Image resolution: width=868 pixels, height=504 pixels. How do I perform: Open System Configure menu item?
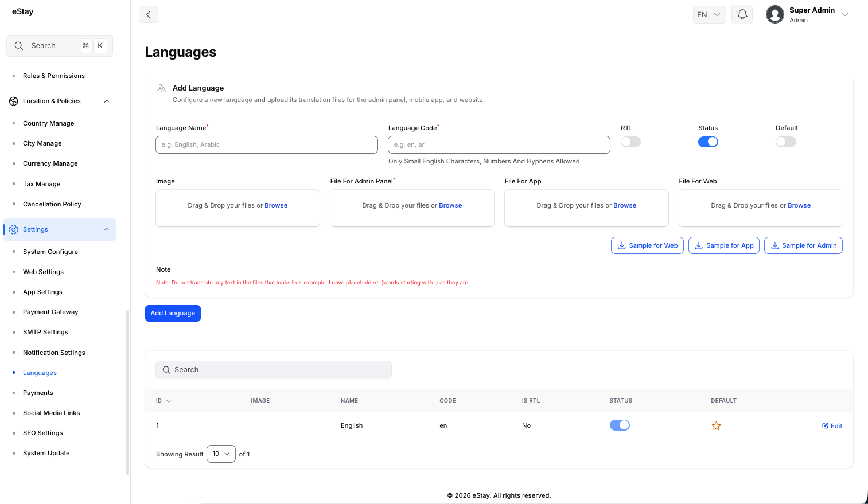point(50,252)
